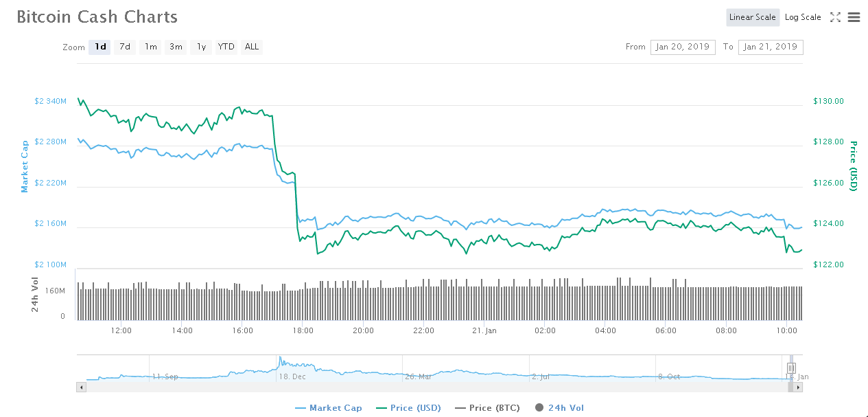
Task: Edit the To date field
Action: 771,47
